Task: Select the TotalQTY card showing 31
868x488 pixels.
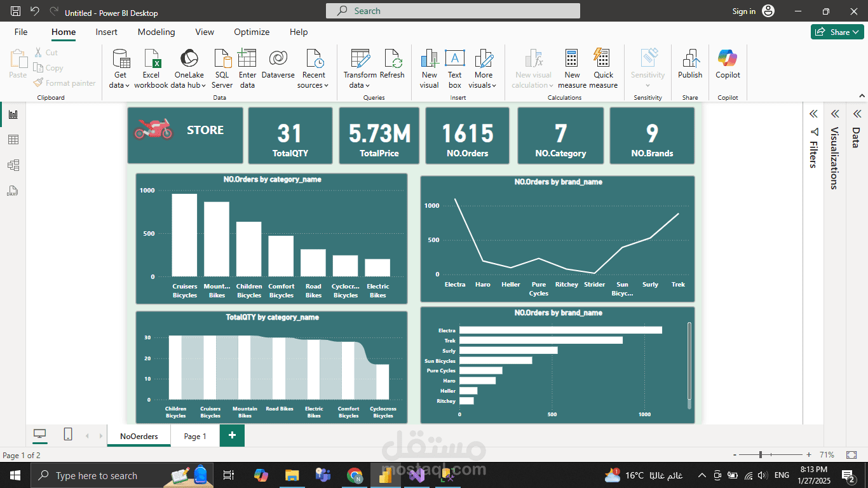Action: point(290,135)
